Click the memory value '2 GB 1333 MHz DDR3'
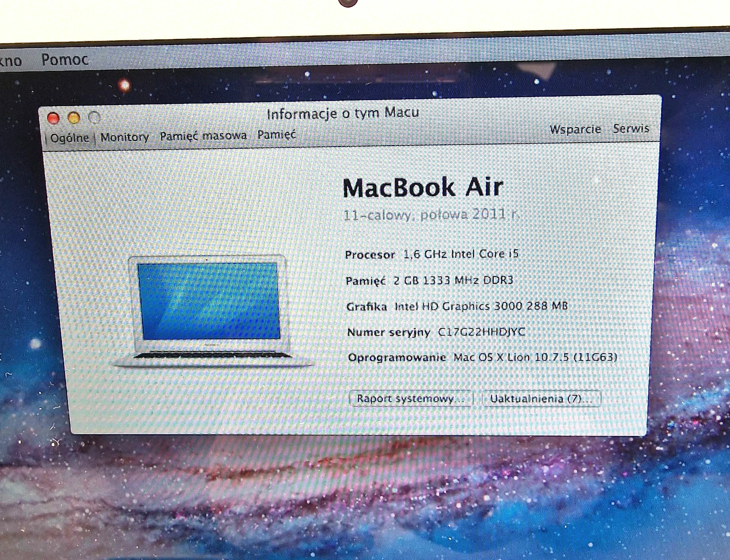Image resolution: width=730 pixels, height=560 pixels. pyautogui.click(x=453, y=280)
